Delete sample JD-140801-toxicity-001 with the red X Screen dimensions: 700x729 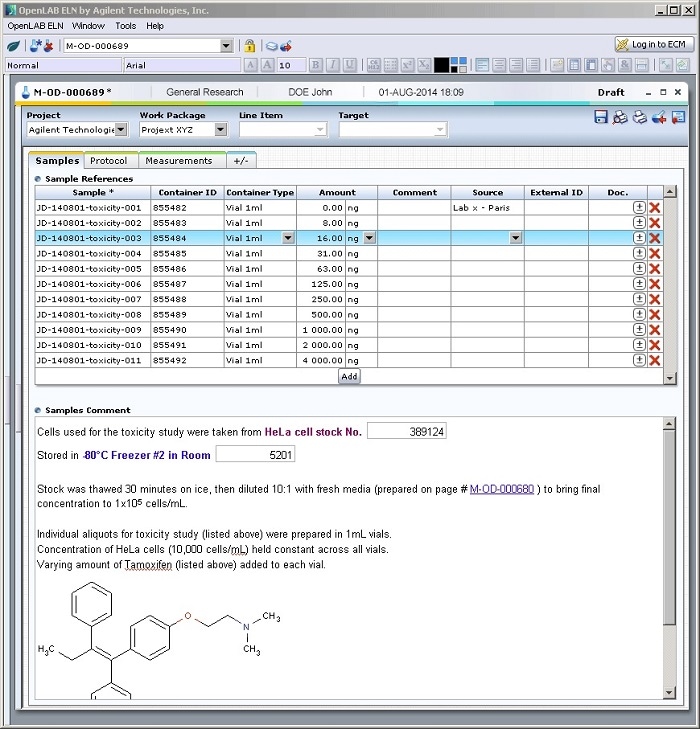coord(655,207)
